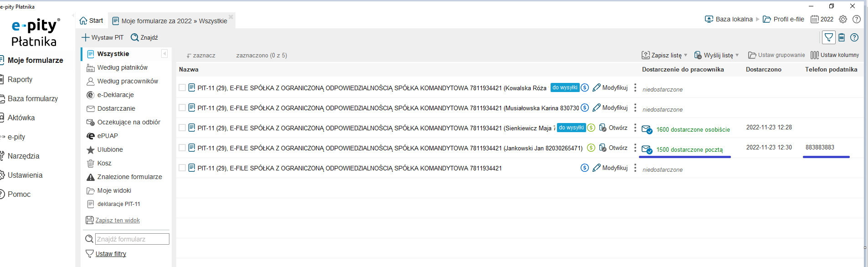The width and height of the screenshot is (868, 267).
Task: Open three-dot menu in Musiałowska Karina row
Action: coord(635,108)
